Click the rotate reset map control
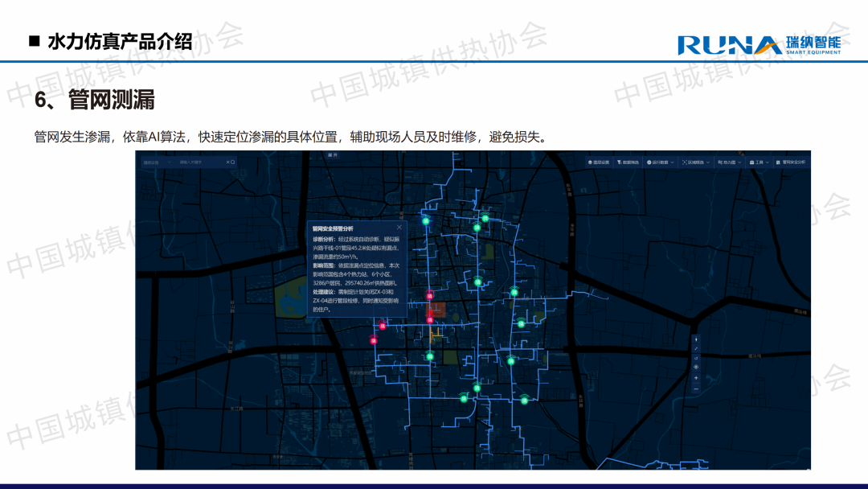868x489 pixels. (696, 358)
